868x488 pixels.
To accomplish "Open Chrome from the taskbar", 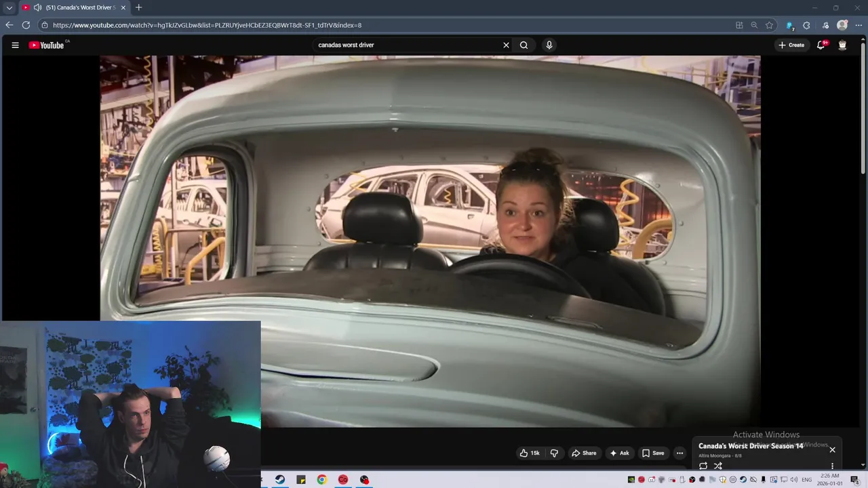I will click(x=322, y=480).
